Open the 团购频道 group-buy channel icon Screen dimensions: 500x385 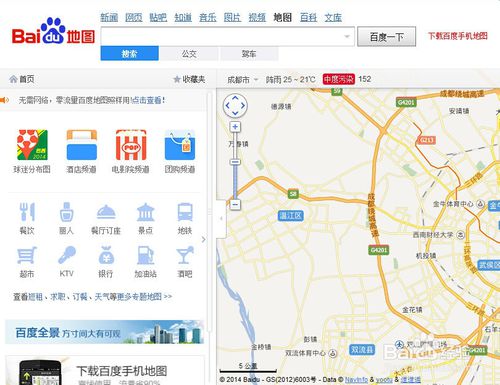coord(180,145)
